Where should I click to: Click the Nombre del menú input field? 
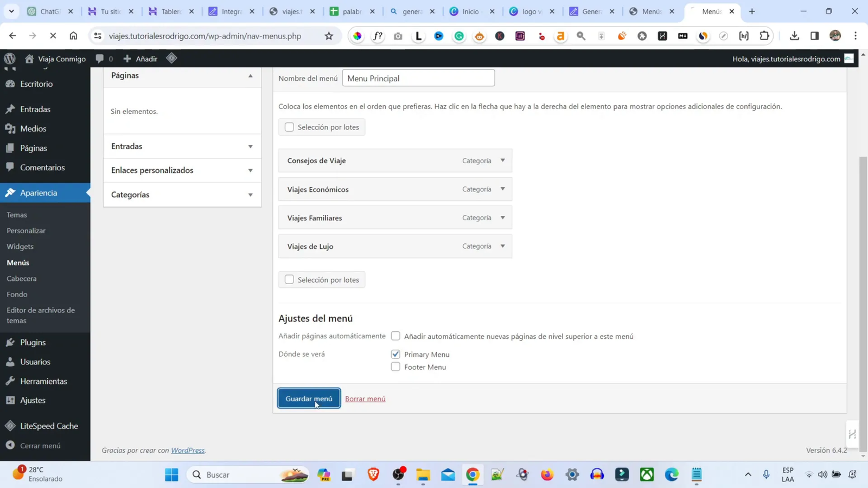(418, 78)
